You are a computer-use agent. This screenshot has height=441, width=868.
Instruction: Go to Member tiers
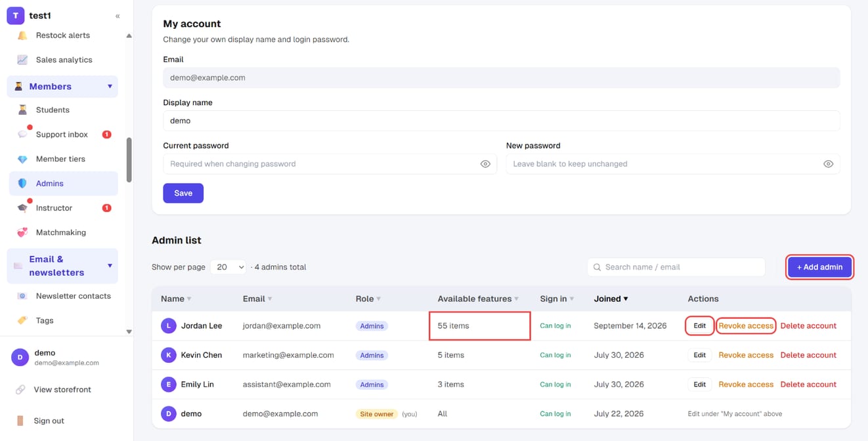coord(63,159)
